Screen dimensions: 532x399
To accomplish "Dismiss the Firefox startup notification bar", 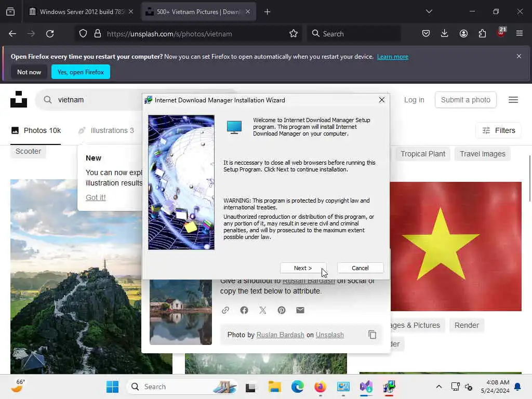I will [x=519, y=56].
